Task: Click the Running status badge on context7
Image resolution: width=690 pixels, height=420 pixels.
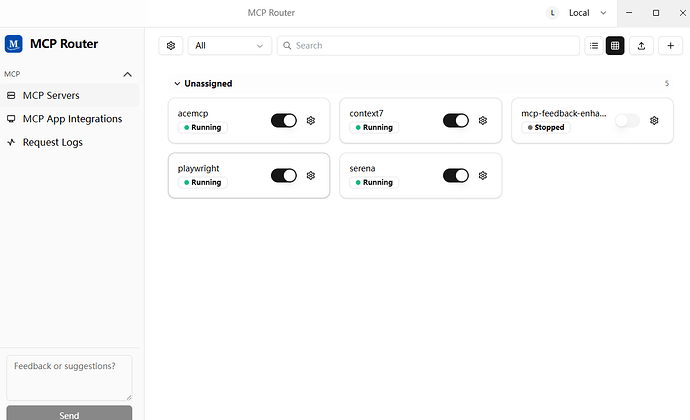Action: coord(374,127)
